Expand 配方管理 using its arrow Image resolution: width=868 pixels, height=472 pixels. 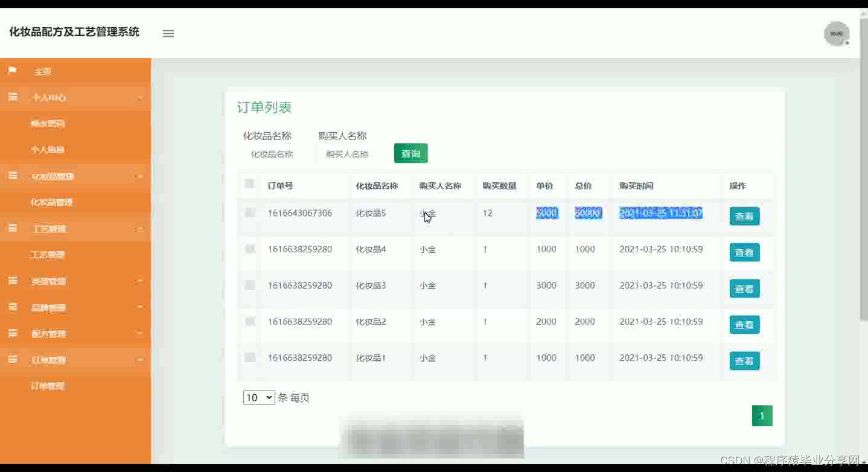click(x=140, y=334)
